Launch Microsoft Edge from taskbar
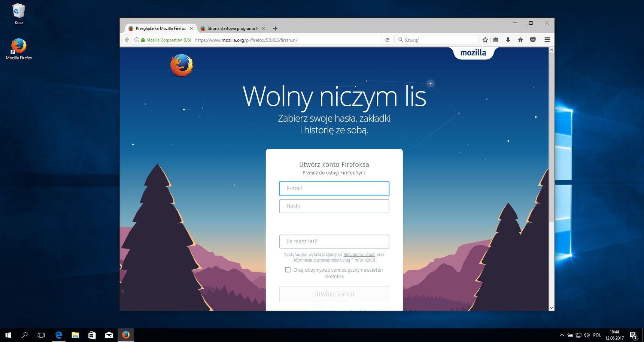Screen dimensions: 644x342 click(x=59, y=335)
